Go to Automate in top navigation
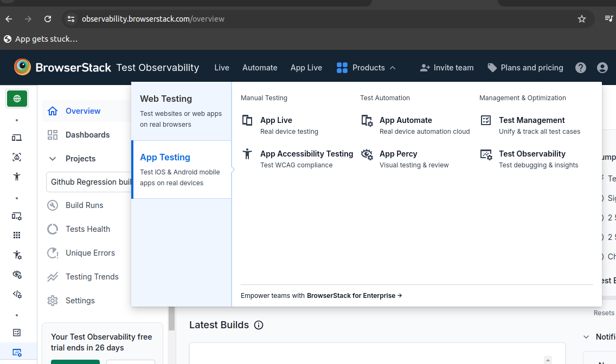 click(x=260, y=68)
